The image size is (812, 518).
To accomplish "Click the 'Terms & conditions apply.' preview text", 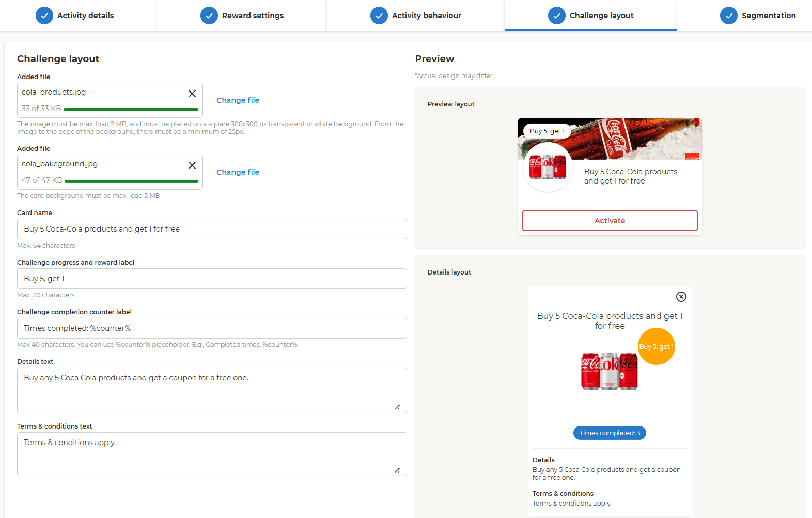I will tap(572, 504).
